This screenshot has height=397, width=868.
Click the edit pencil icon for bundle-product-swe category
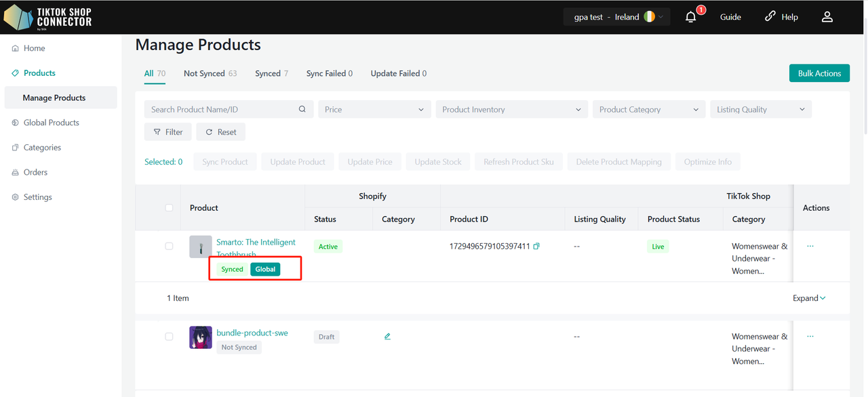pos(387,337)
